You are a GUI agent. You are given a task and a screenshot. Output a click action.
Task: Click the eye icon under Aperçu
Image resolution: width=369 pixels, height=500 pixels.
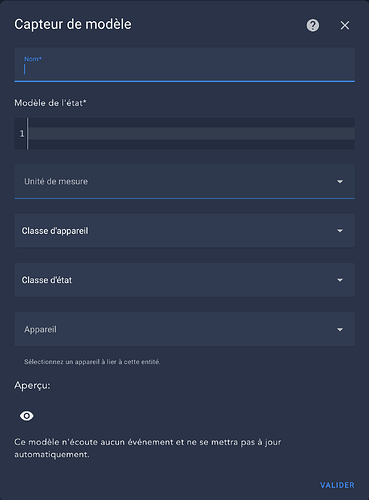(x=27, y=416)
